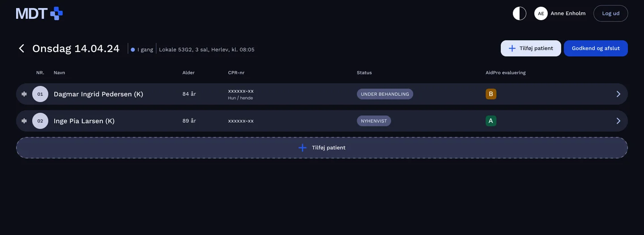Click the A AidPro evaluation badge
The height and width of the screenshot is (235, 644).
[491, 121]
